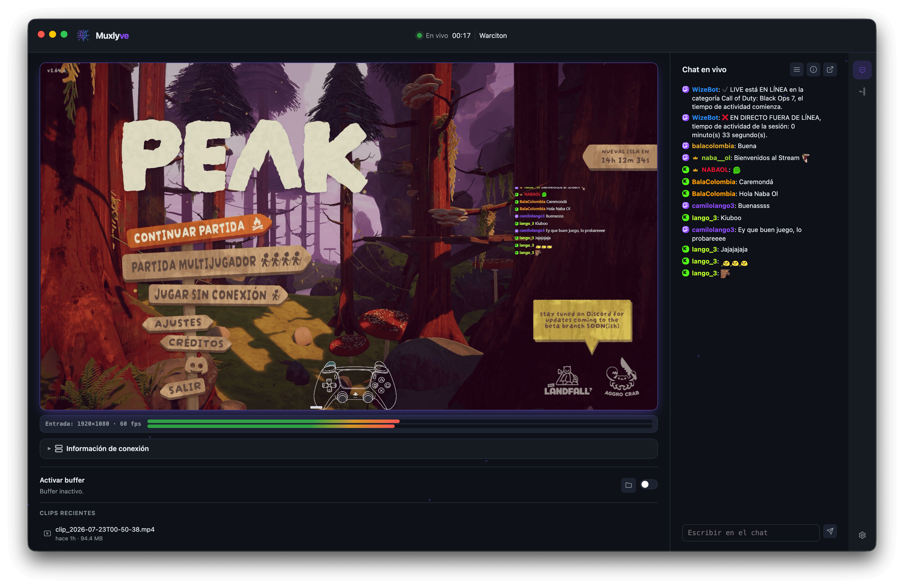904x588 pixels.
Task: Send the chat message with the paper plane
Action: (830, 531)
